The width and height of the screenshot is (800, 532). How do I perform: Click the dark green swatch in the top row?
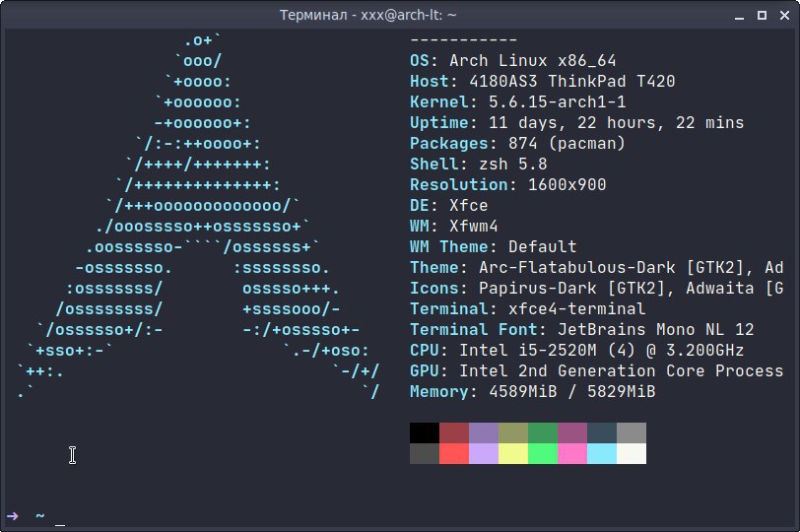(x=543, y=432)
